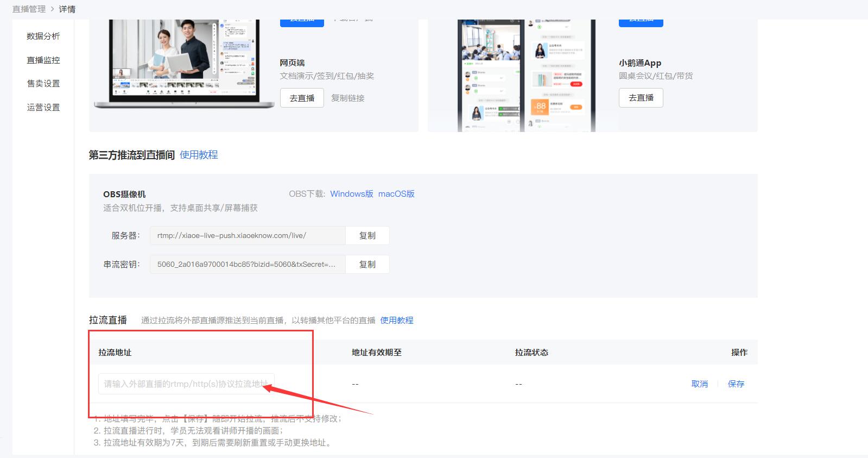Click 复制链接 next to web 去直播

pos(347,98)
